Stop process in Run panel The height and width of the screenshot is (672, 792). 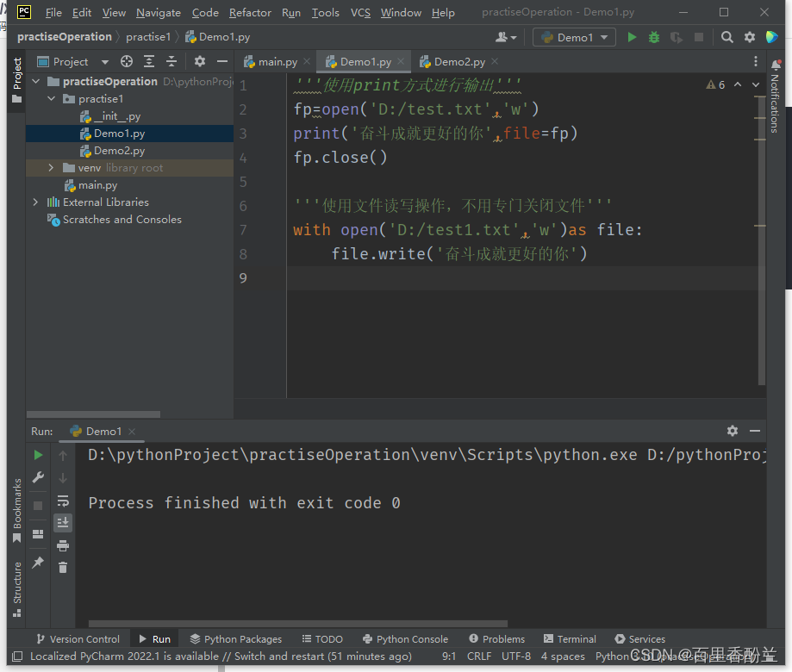pyautogui.click(x=38, y=506)
